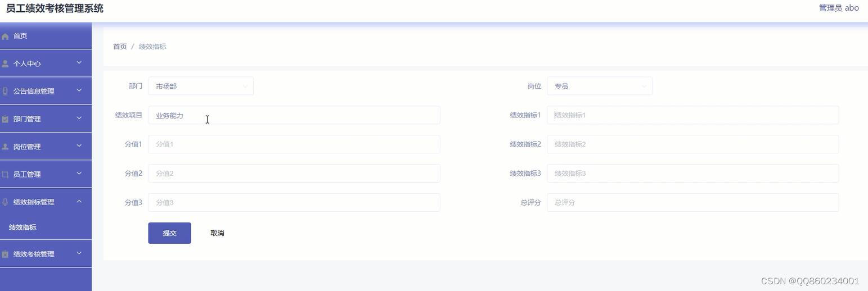868x291 pixels.
Task: Focus the 绩效指标1 input field
Action: tap(693, 115)
